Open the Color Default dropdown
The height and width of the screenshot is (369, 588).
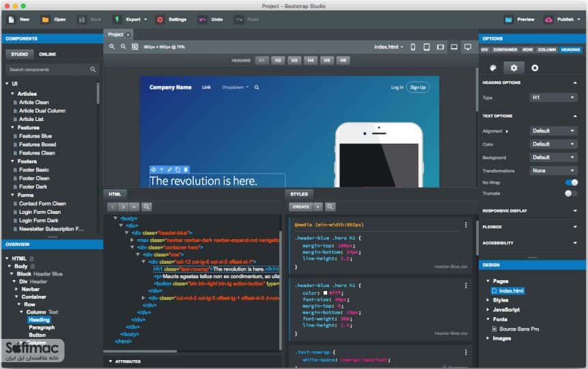click(x=553, y=144)
